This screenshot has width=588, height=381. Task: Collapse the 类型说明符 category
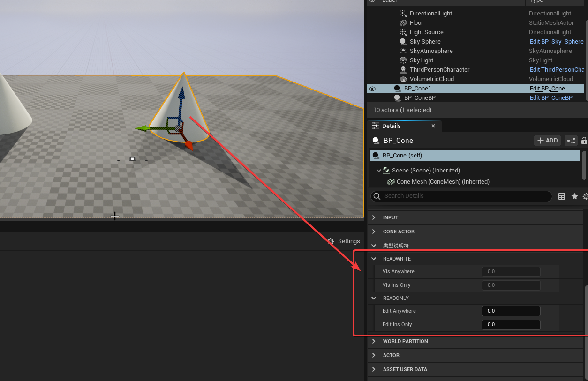pos(374,245)
